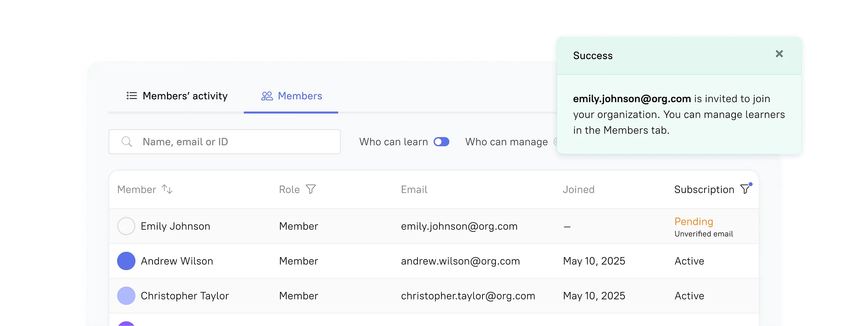Screen dimensions: 868x326
Task: Click Christopher Taylor's light purple avatar
Action: tap(126, 296)
